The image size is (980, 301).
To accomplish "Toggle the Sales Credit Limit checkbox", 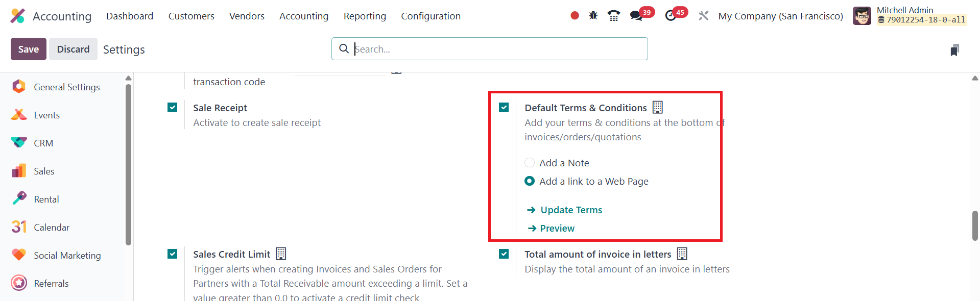I will [173, 254].
